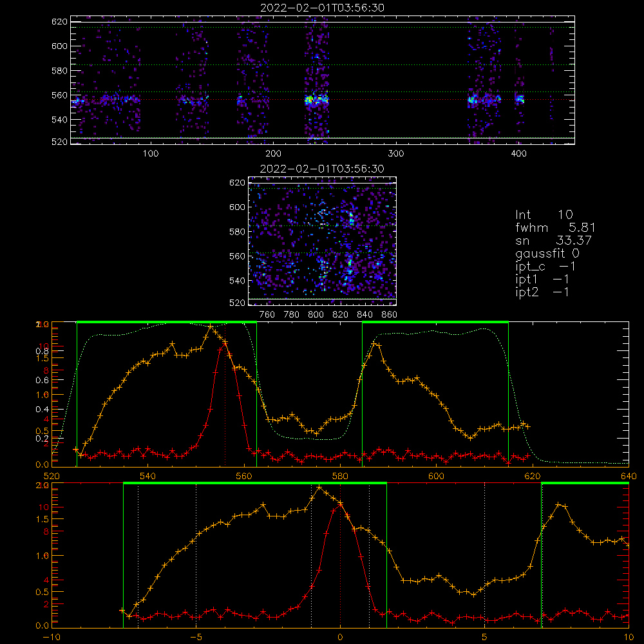Click the thick green bar above second window in third plot

point(435,322)
